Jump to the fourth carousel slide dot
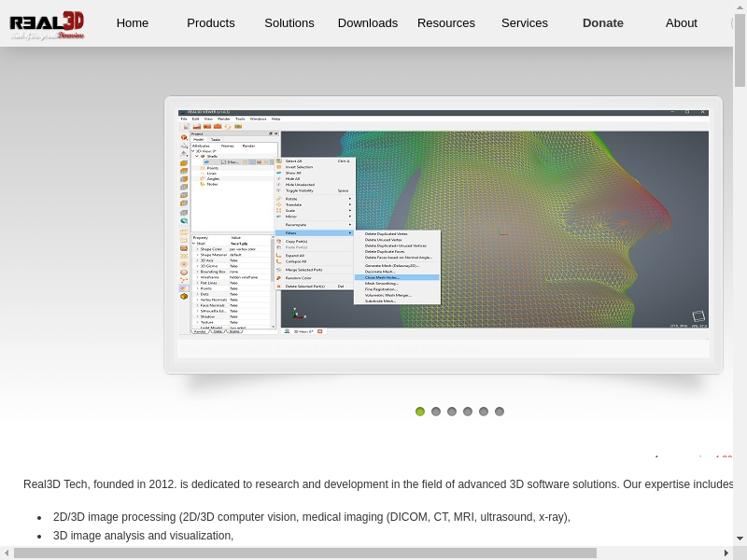The height and width of the screenshot is (560, 747). coord(468,412)
